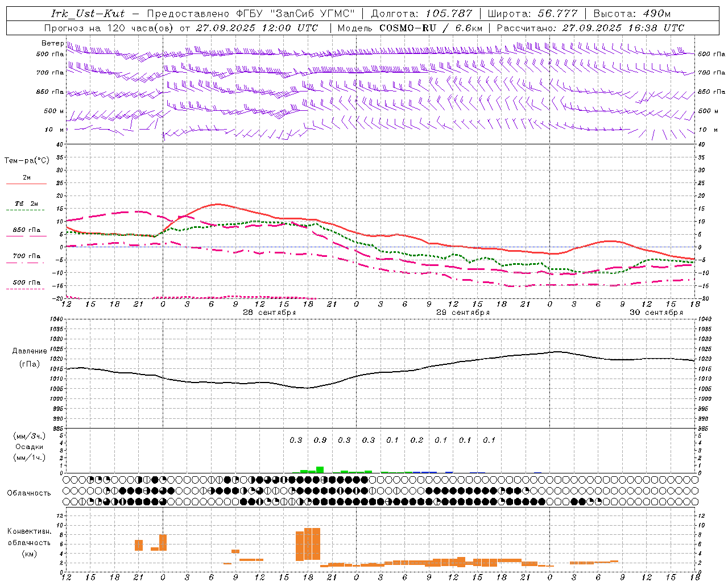This screenshot has width=728, height=582.
Task: Click the dotted line sample under 500 гПа legend
Action: coord(25,289)
